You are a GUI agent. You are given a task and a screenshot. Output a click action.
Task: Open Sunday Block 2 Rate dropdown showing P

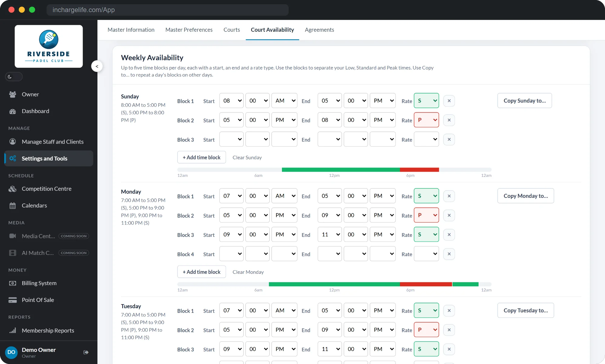[x=426, y=120]
